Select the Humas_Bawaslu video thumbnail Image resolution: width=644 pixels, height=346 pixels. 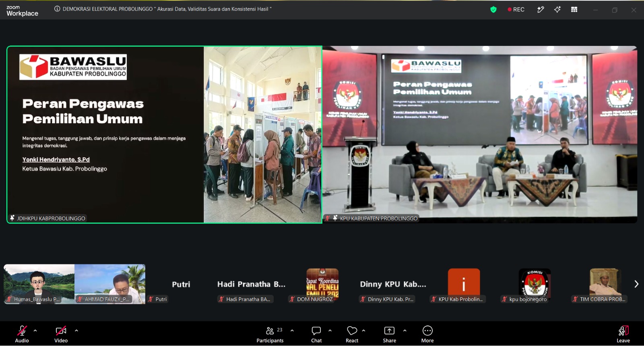[39, 284]
